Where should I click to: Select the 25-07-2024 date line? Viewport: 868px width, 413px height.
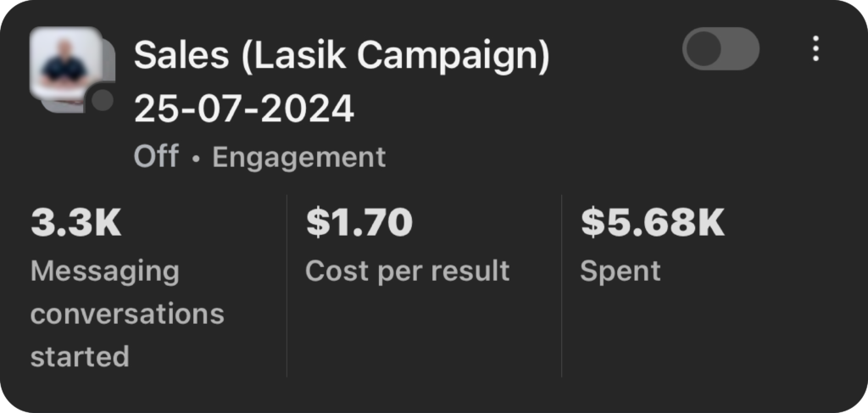click(x=244, y=108)
